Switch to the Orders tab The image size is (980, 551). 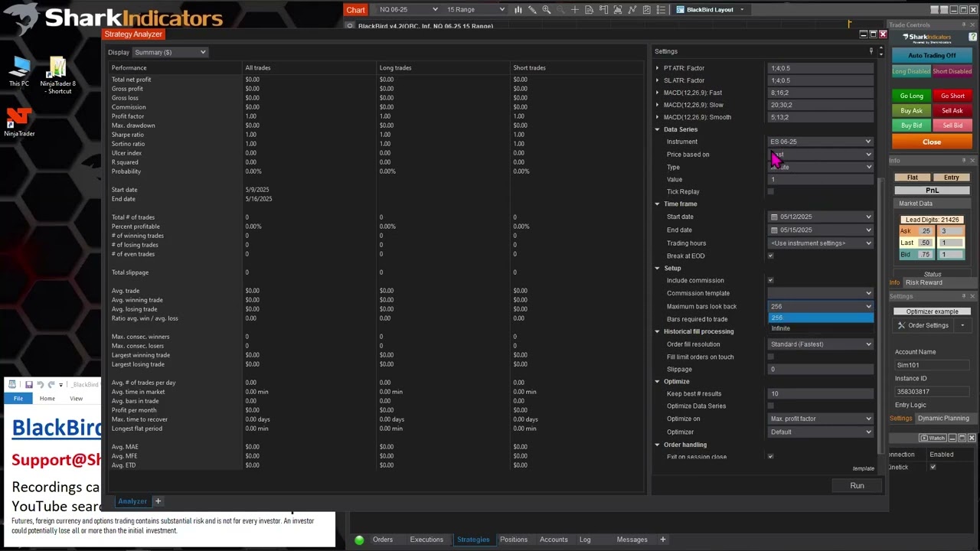point(383,540)
